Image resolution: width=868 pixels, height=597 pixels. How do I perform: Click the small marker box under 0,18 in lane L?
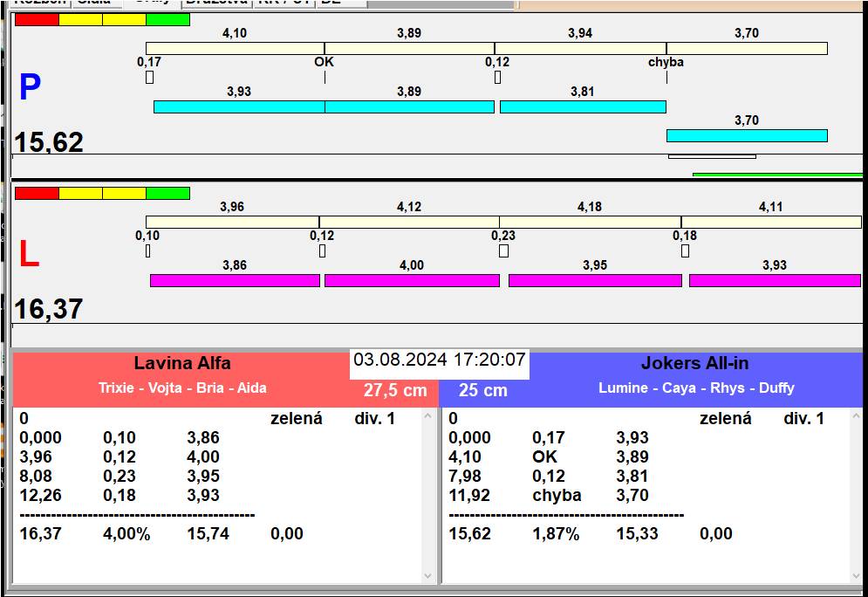click(x=686, y=250)
